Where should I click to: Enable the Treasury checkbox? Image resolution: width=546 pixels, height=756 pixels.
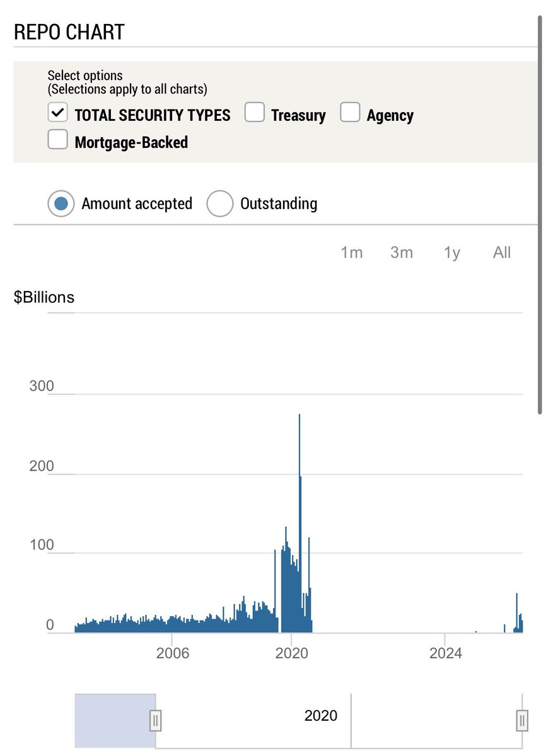[255, 112]
